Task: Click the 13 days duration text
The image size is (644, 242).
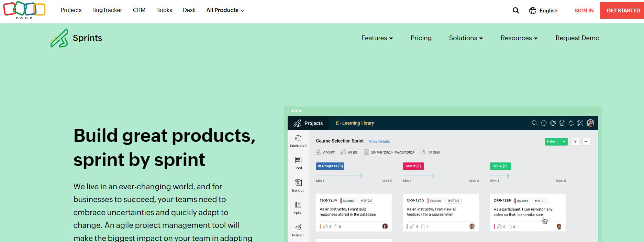Action: tap(434, 152)
